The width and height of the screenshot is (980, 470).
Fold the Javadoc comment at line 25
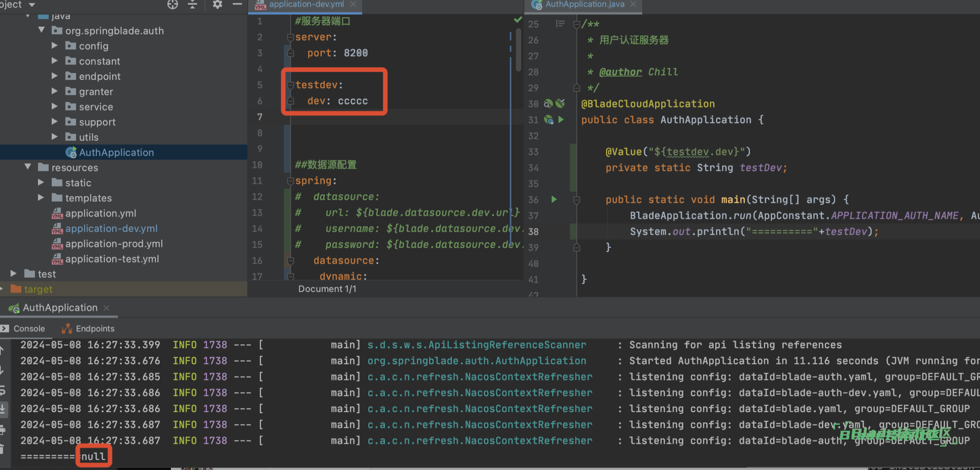coord(576,24)
